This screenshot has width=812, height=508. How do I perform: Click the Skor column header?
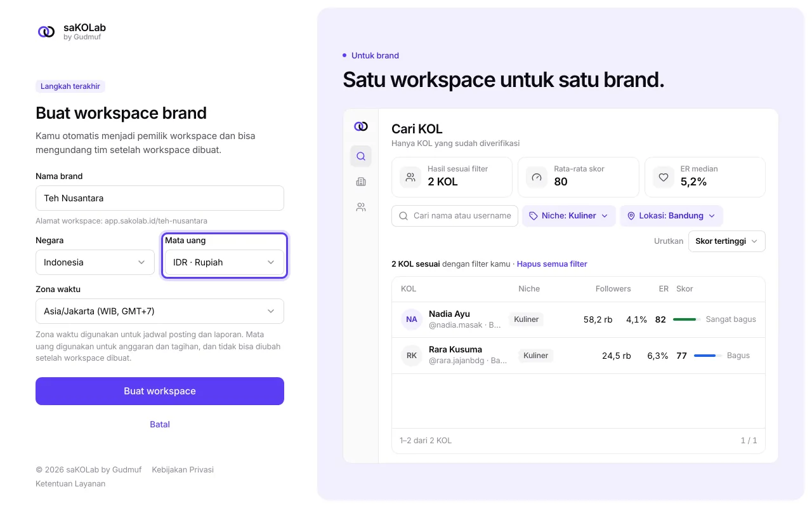point(684,289)
